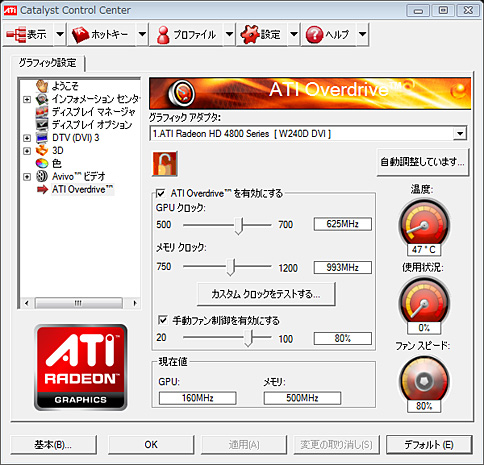Expand the 3D tree node
The width and height of the screenshot is (484, 465).
(27, 151)
